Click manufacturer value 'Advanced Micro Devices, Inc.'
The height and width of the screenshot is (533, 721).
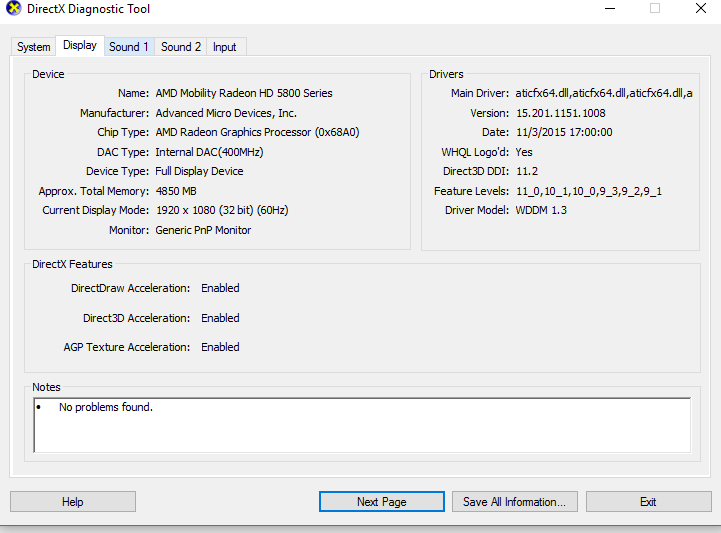pyautogui.click(x=226, y=113)
